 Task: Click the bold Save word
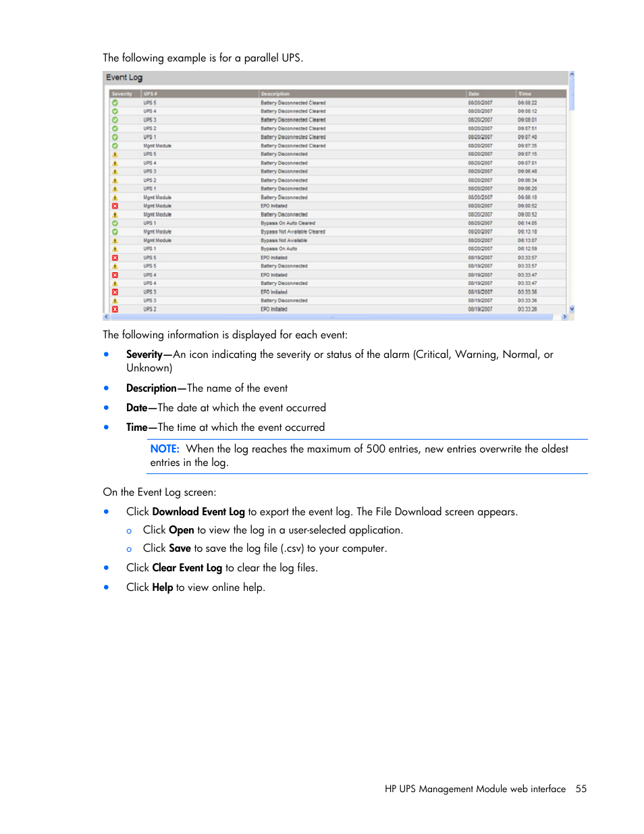tap(180, 548)
